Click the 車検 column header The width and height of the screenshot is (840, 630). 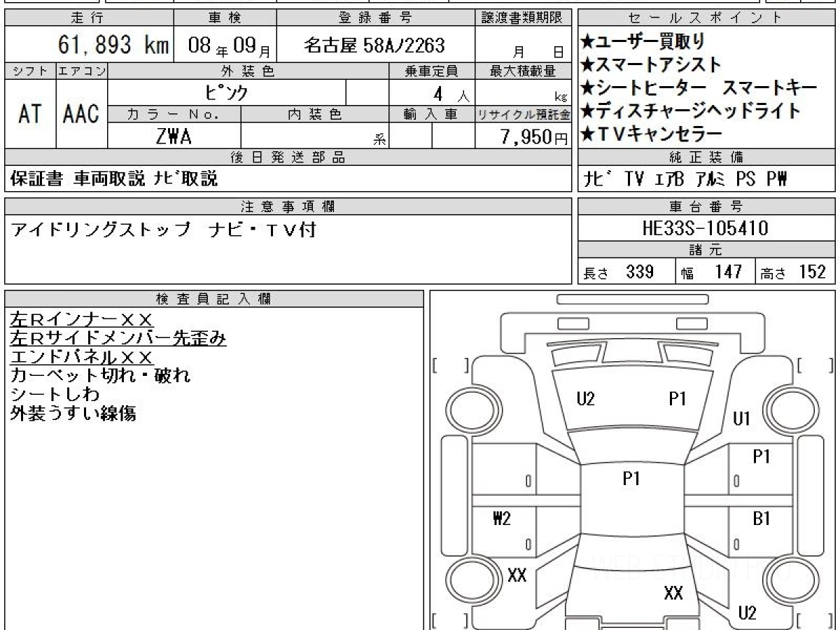coord(224,18)
